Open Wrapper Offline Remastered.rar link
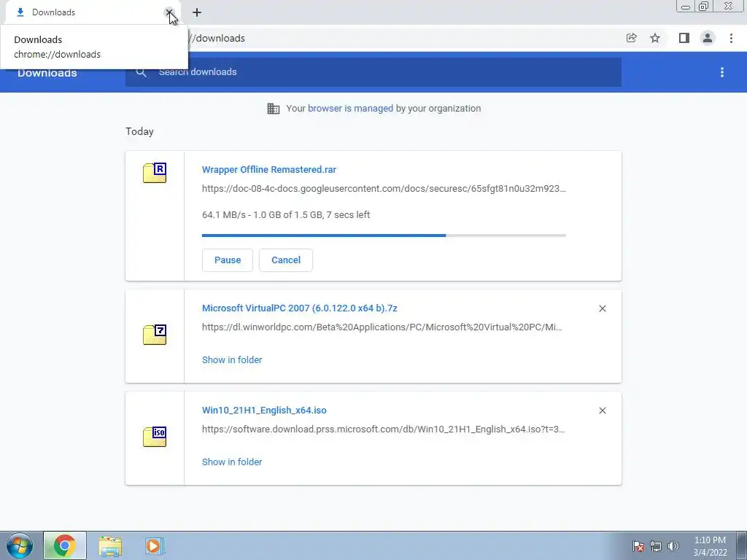This screenshot has height=560, width=747. click(x=269, y=169)
